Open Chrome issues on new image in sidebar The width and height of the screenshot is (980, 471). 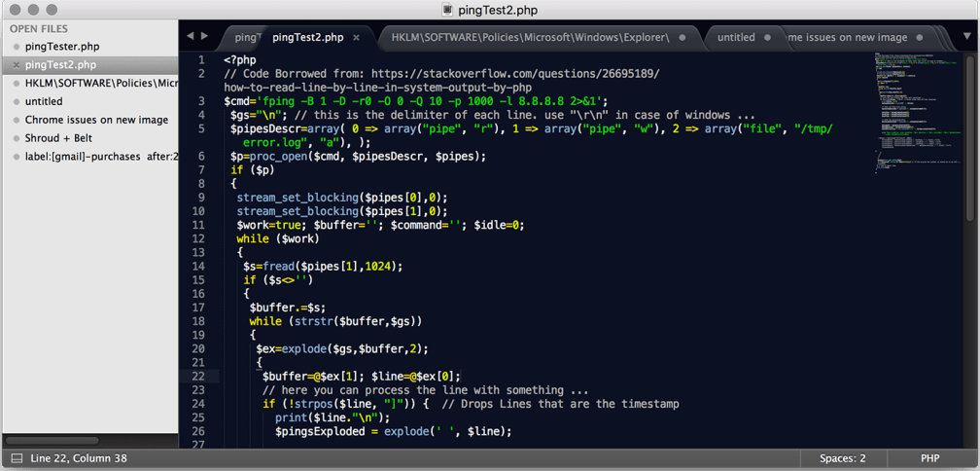point(97,120)
